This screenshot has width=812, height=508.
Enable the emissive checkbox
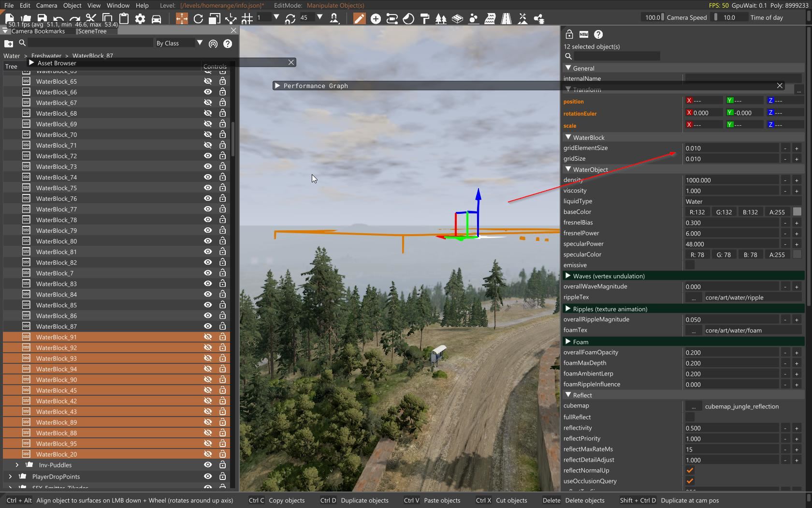pyautogui.click(x=690, y=265)
